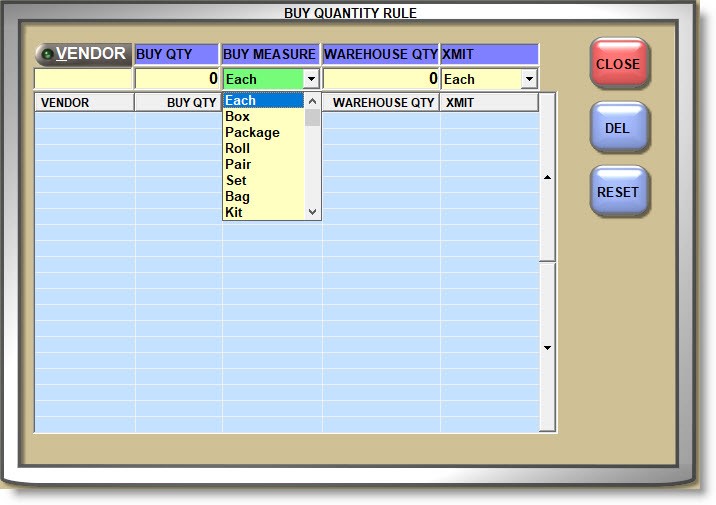Choose Package from the measure list

[x=263, y=133]
